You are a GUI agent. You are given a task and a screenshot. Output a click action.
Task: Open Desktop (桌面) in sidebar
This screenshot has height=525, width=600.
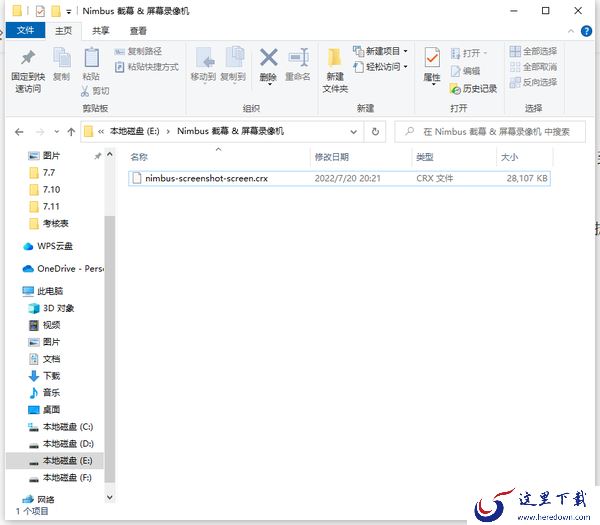tap(44, 410)
